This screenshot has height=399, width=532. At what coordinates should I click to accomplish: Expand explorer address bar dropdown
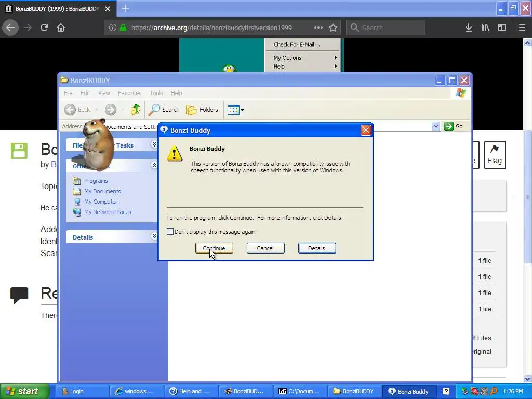(x=436, y=127)
